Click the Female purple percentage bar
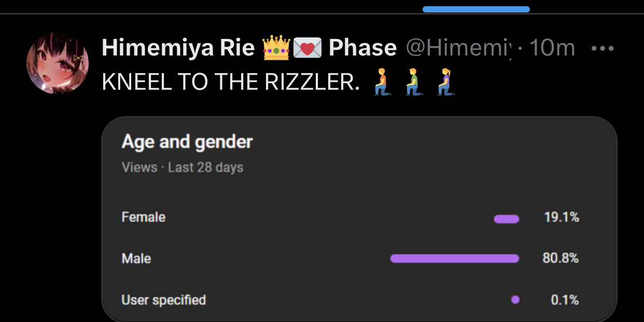The image size is (644, 322). coord(507,219)
